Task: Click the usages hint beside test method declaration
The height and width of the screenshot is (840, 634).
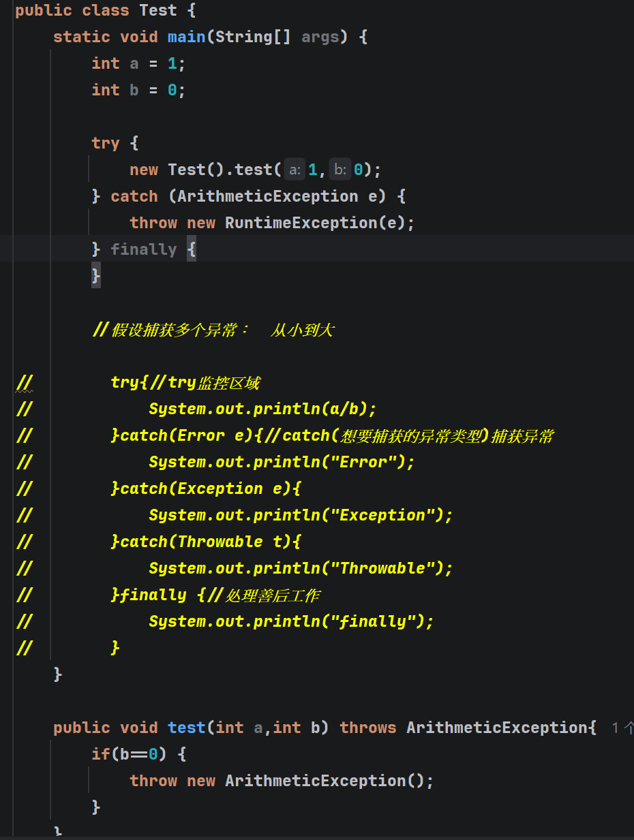Action: (x=623, y=728)
